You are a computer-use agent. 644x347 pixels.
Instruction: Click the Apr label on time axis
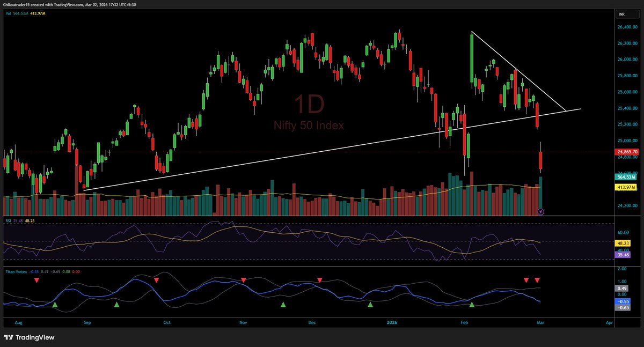click(609, 323)
